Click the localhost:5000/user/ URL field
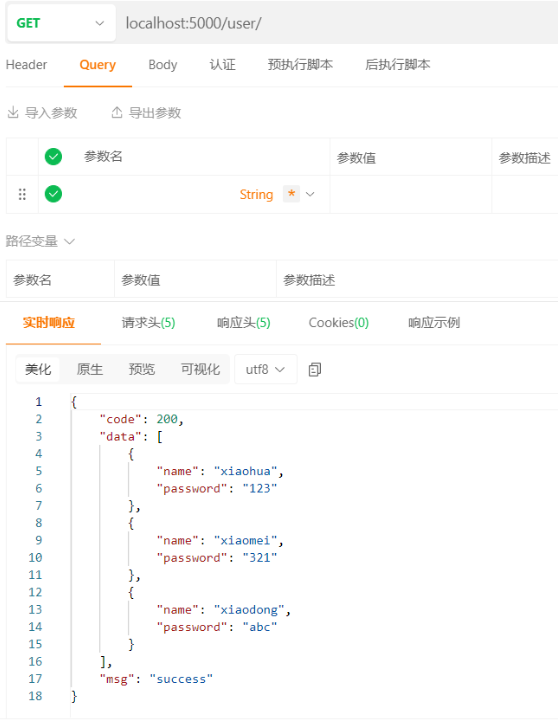 pyautogui.click(x=338, y=23)
